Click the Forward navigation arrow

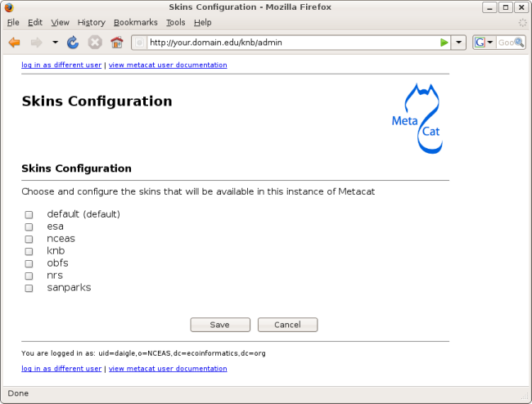point(36,43)
